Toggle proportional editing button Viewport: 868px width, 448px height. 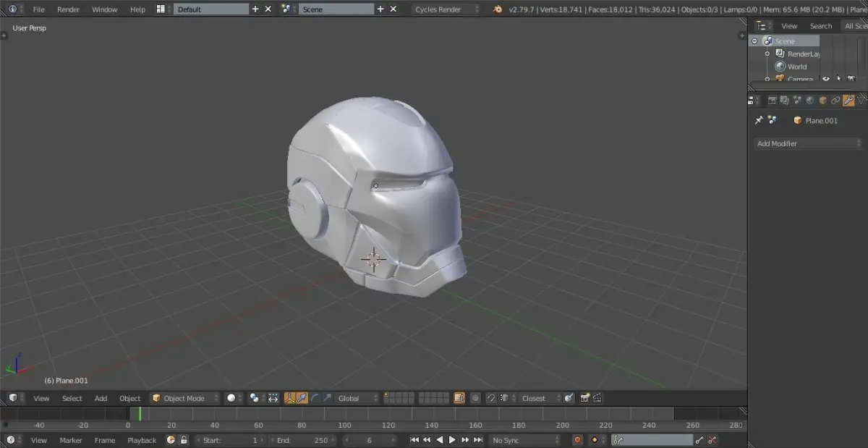coord(475,398)
